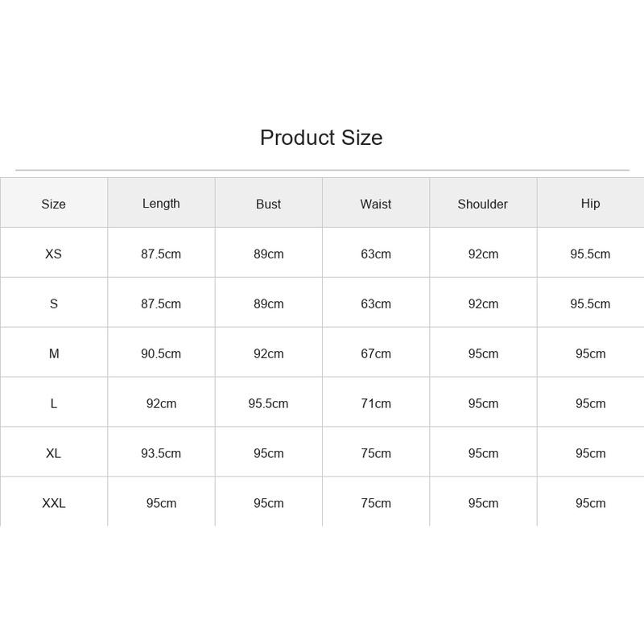Screen dimensions: 644x644
Task: Click the S size row label
Action: point(53,304)
